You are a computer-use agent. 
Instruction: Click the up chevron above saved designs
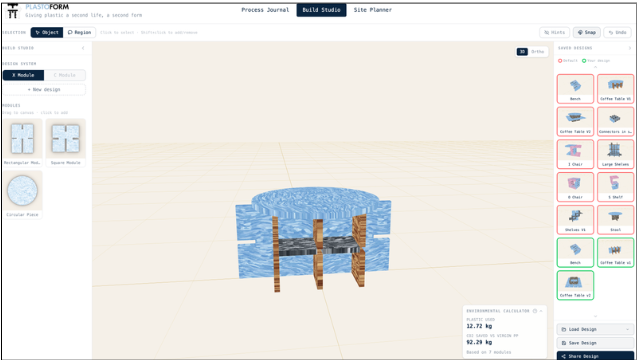tap(596, 67)
